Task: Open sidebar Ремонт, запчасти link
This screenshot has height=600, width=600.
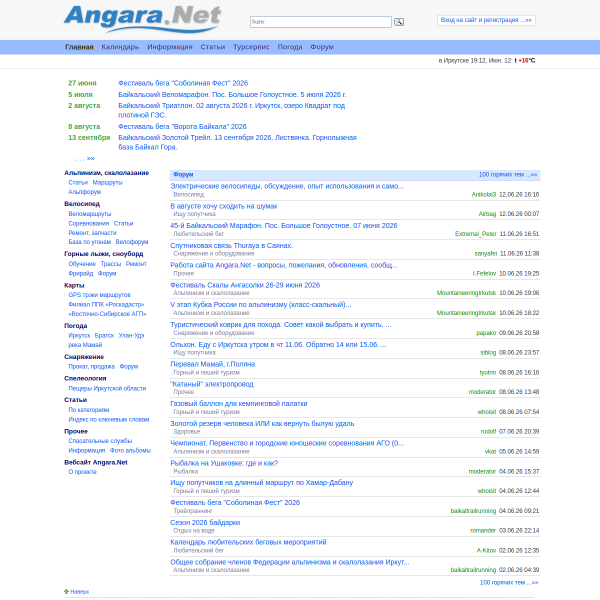Action: tap(92, 233)
